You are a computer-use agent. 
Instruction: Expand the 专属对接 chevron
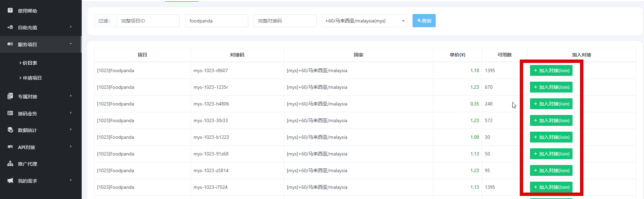coord(71,96)
